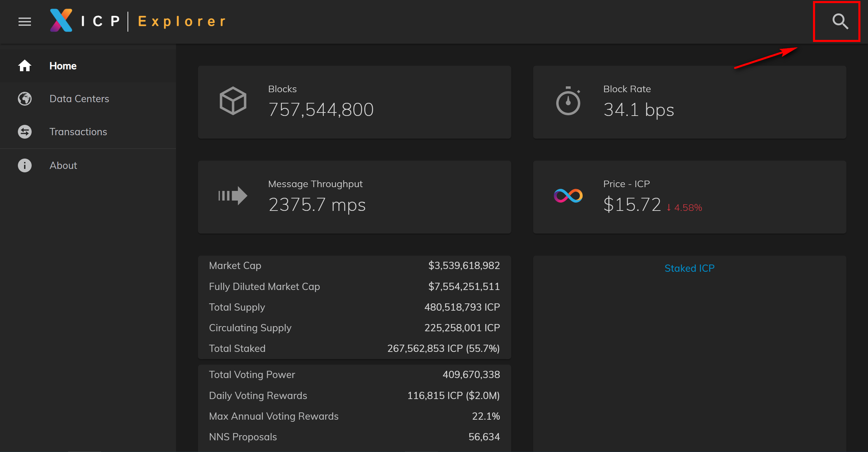Open the Transactions menu item
This screenshot has height=452, width=868.
pos(78,132)
